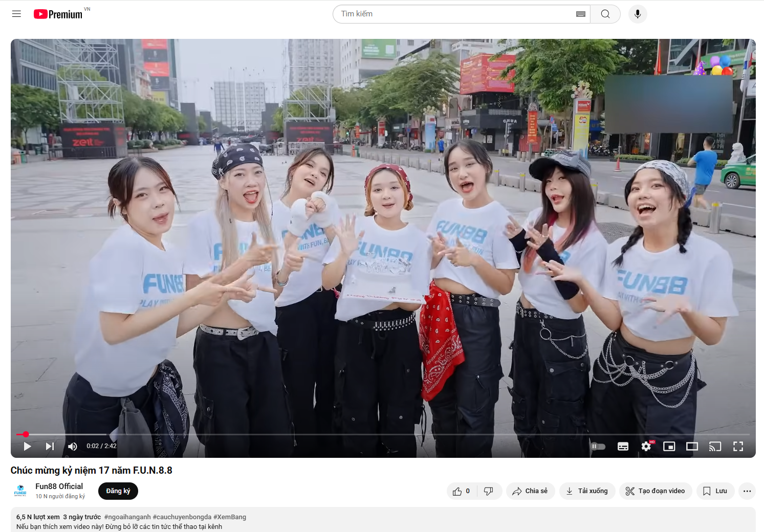Screen dimensions: 764x532
Task: Click the video title text
Action: coord(91,470)
